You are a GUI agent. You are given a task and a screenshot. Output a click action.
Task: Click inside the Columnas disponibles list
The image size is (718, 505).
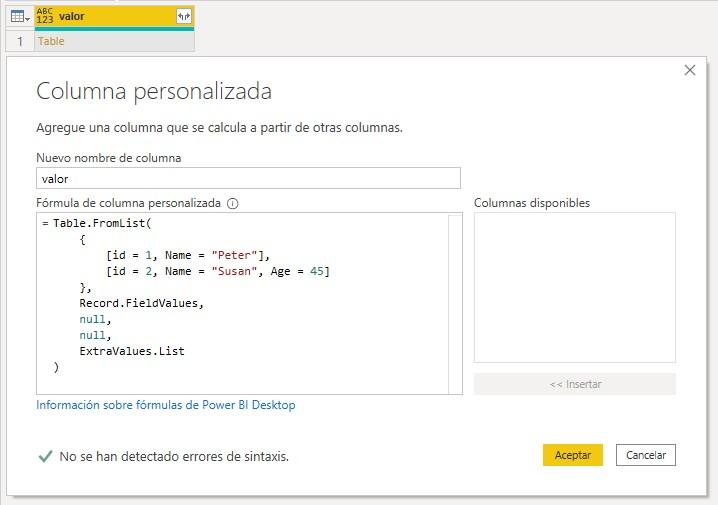tap(575, 288)
